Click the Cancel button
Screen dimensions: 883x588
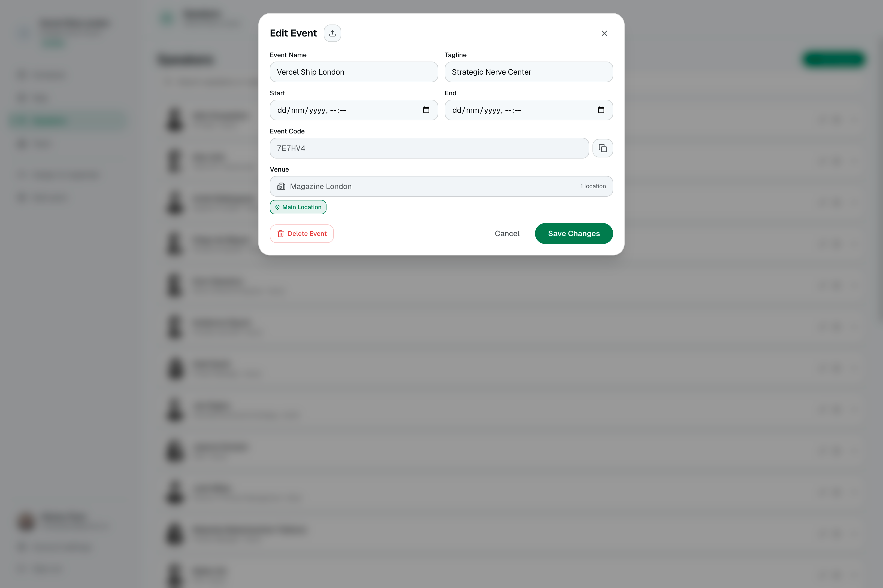pos(507,234)
